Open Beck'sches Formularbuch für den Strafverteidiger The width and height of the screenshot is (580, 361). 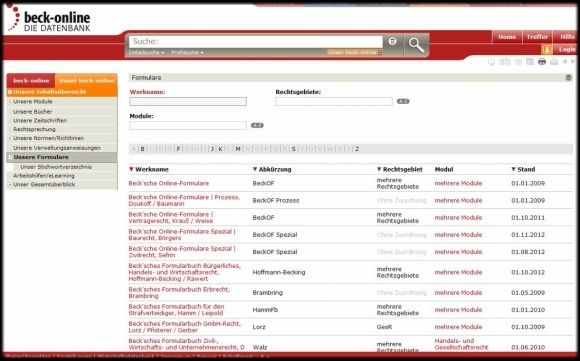click(176, 310)
